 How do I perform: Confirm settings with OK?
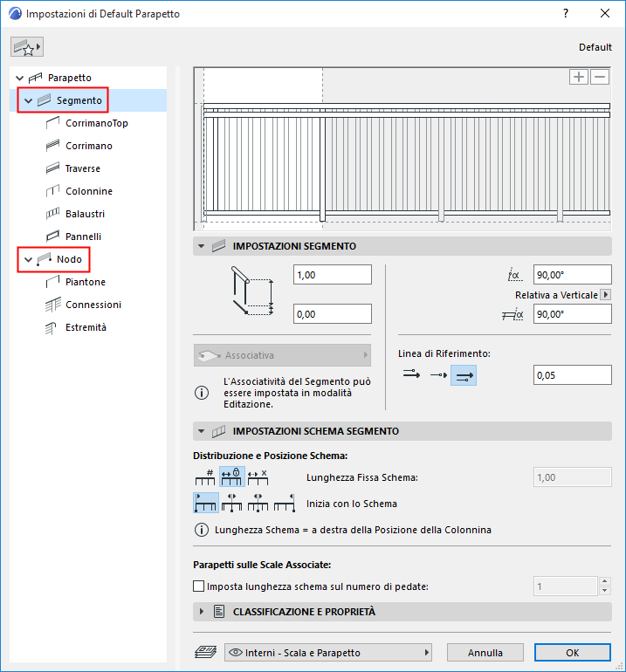pos(573,653)
